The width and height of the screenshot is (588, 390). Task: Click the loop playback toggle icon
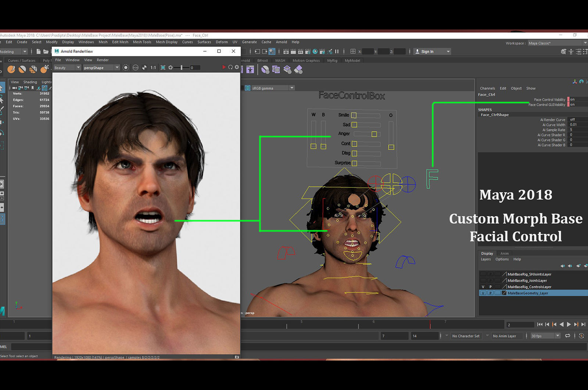pos(568,336)
